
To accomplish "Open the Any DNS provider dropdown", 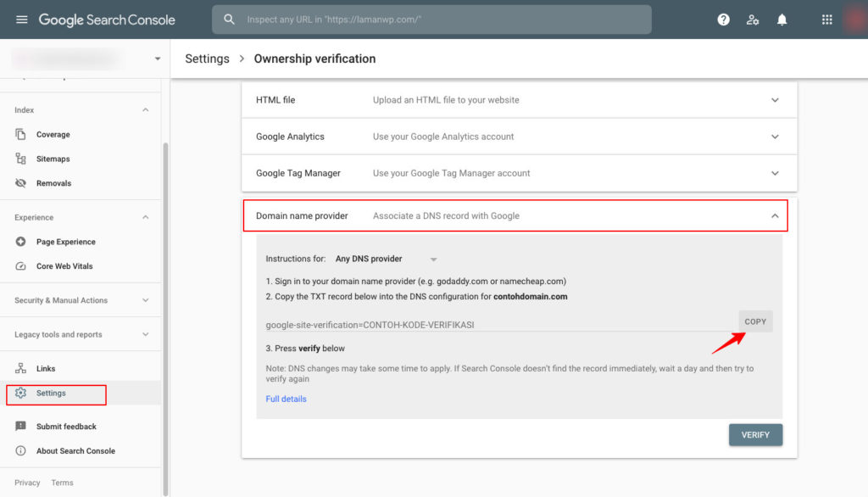I will (387, 259).
